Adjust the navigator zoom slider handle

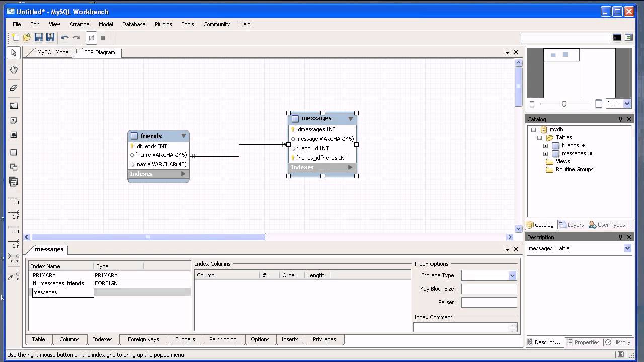coord(564,104)
